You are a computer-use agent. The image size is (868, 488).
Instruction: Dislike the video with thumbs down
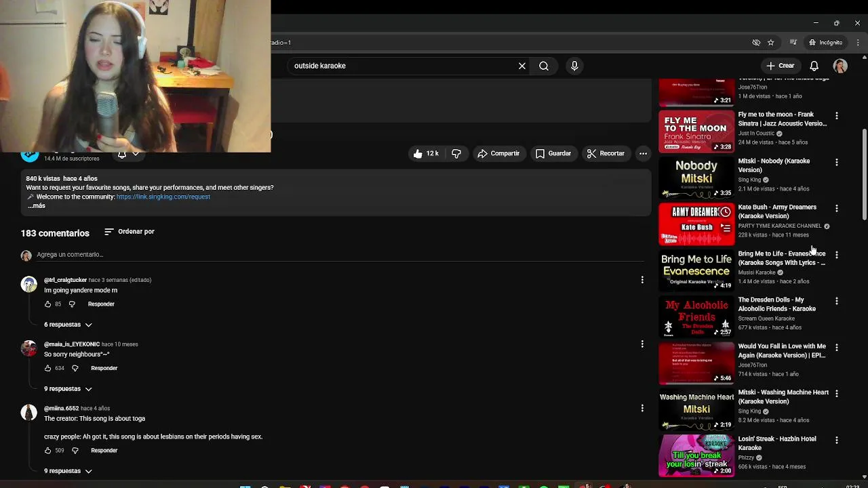point(456,154)
